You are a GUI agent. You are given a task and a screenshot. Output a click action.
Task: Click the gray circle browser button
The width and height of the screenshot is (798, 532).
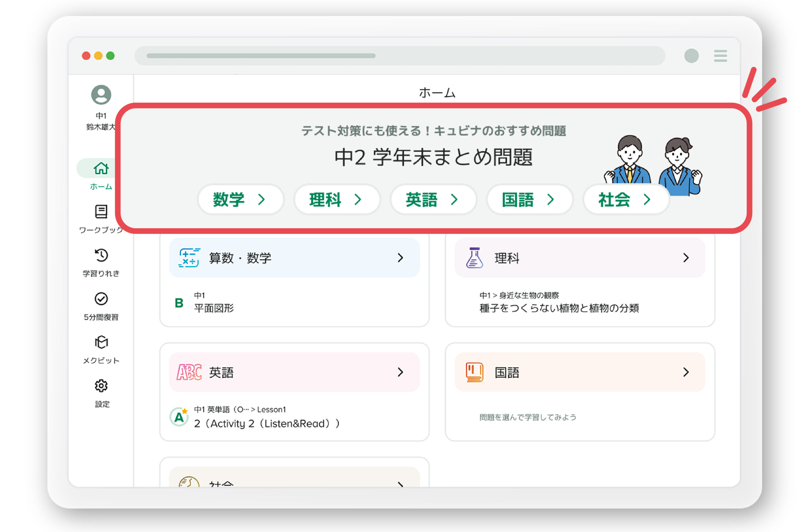coord(691,56)
